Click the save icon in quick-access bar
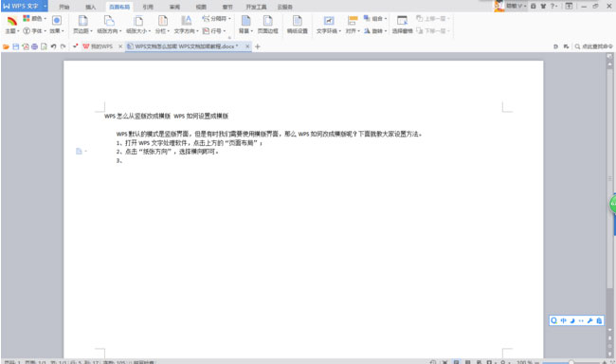616x364 pixels. point(16,46)
